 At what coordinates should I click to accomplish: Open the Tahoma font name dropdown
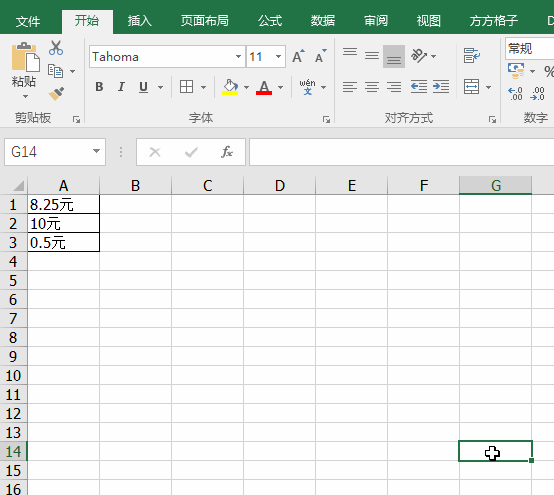[x=238, y=56]
